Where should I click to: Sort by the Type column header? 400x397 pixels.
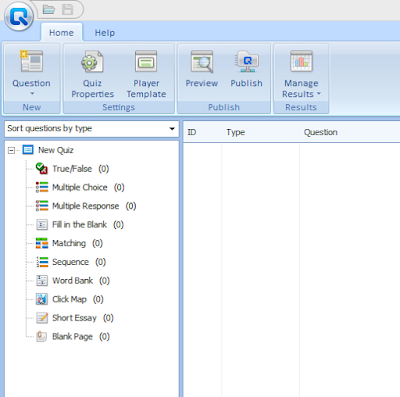(235, 132)
